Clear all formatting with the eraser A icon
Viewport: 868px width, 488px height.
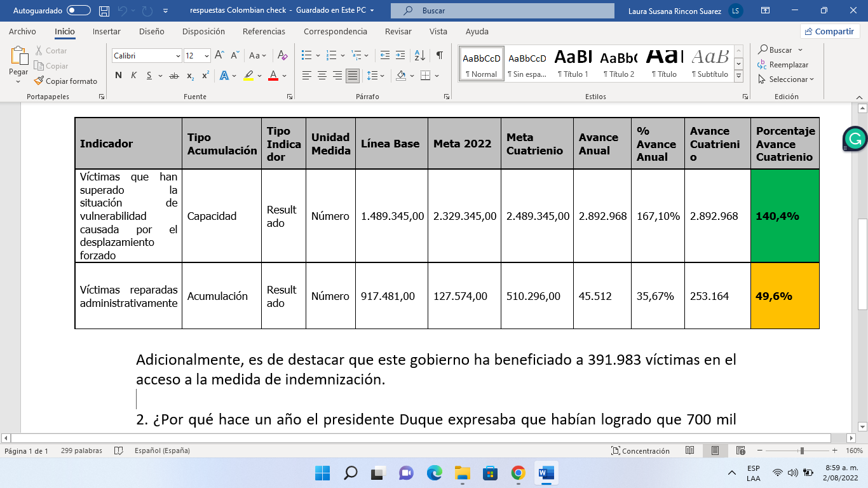[x=284, y=55]
